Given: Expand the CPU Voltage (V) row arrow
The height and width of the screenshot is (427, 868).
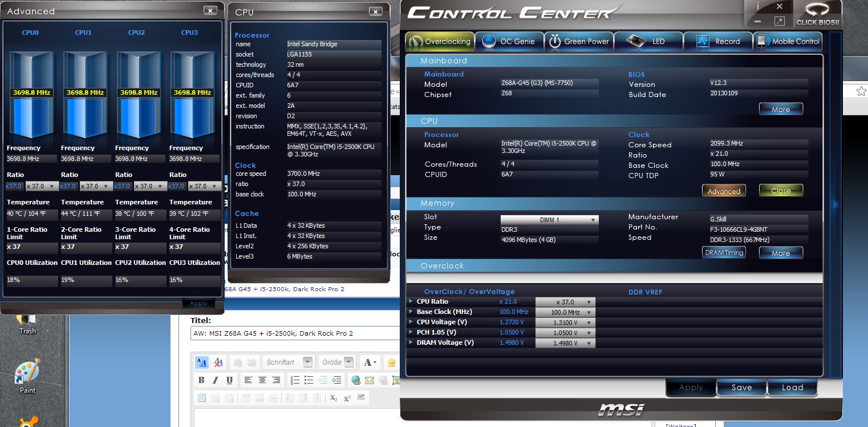Looking at the screenshot, I should coord(411,321).
